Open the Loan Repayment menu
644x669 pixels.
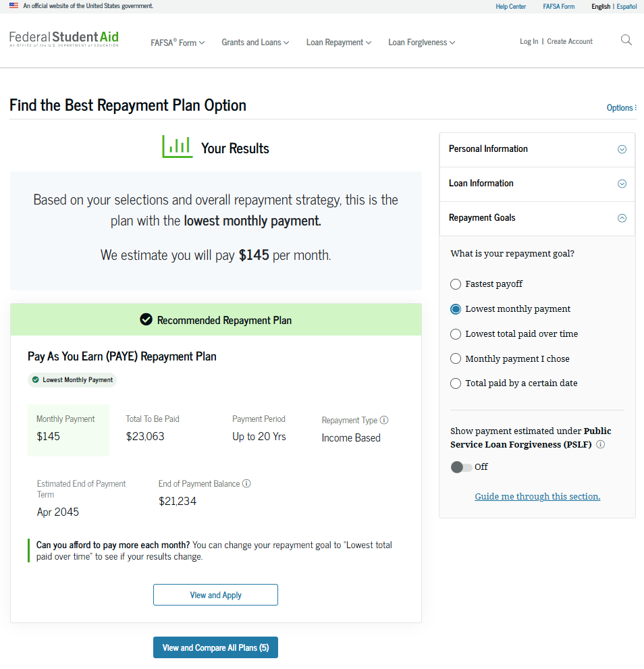pos(338,42)
